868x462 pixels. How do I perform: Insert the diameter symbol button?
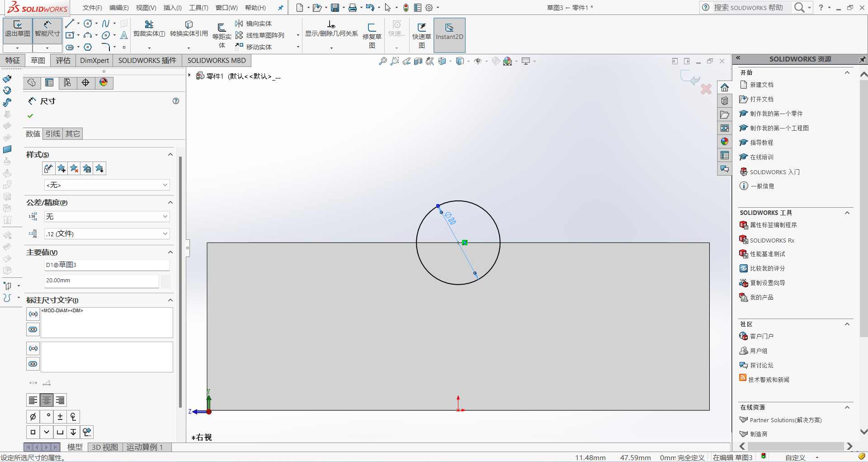(33, 417)
